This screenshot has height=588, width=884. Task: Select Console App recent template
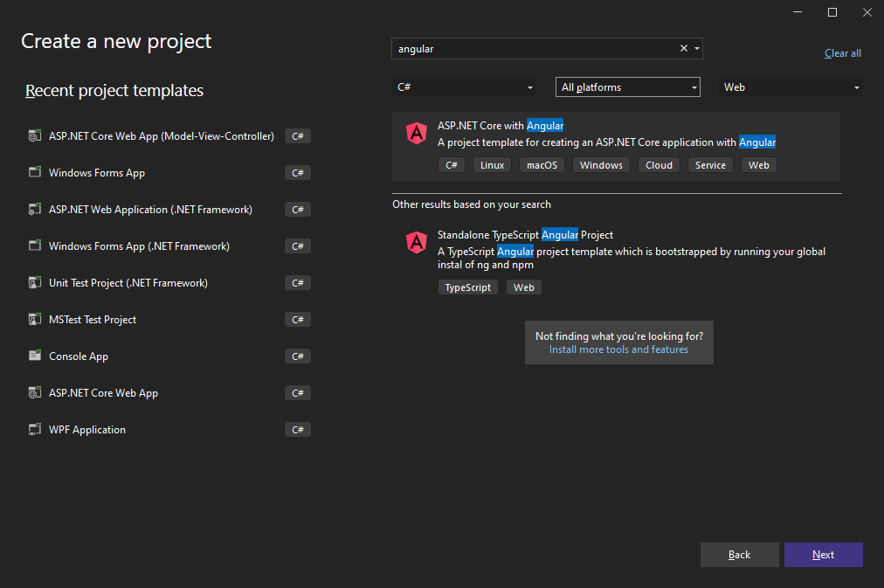tap(169, 356)
